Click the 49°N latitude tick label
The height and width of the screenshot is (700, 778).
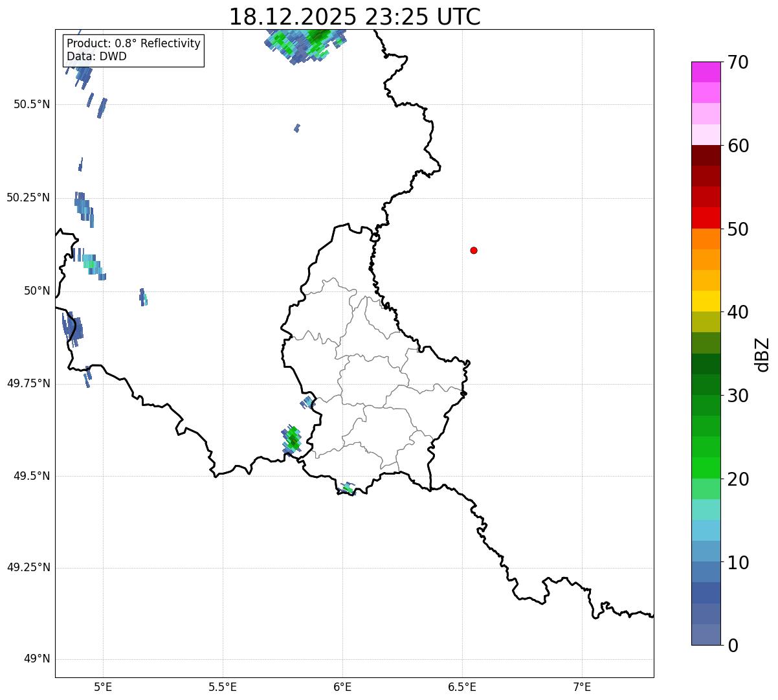point(37,659)
